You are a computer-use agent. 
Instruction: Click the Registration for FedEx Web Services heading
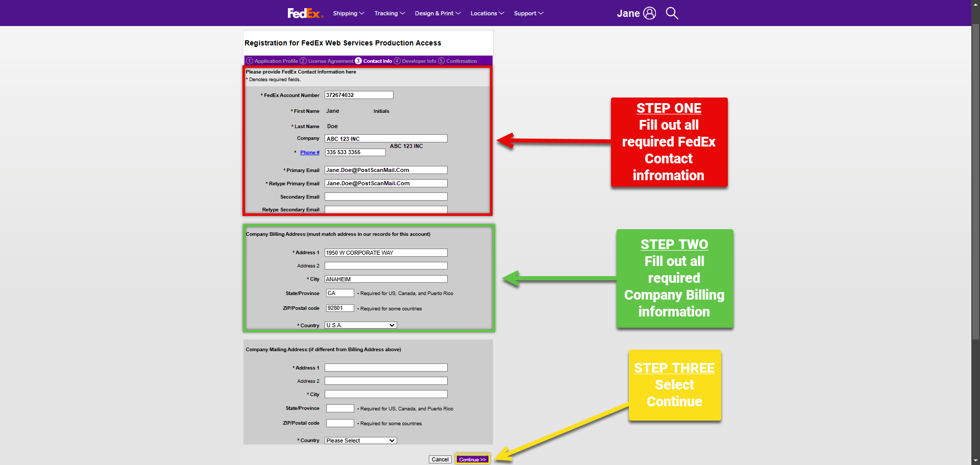coord(343,43)
